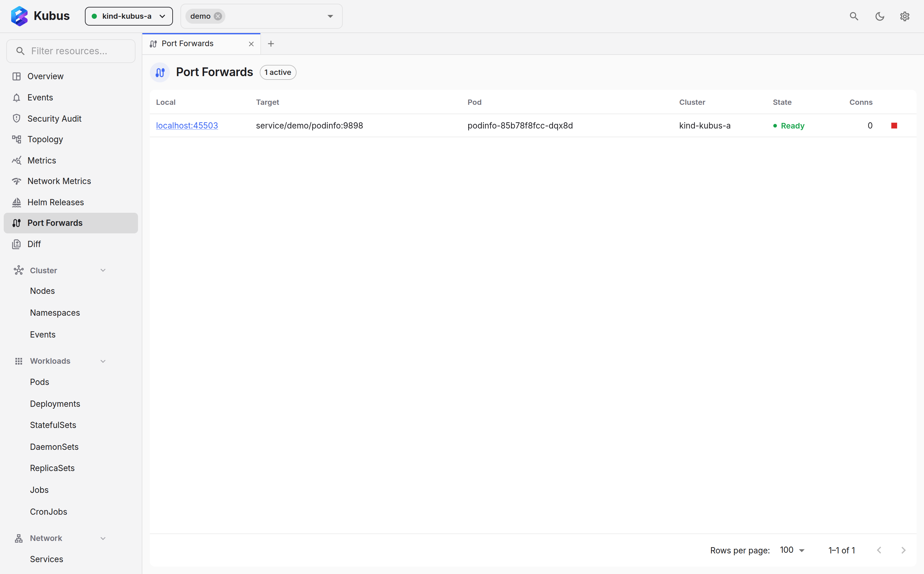Open settings gear icon
The image size is (924, 574).
click(x=905, y=16)
